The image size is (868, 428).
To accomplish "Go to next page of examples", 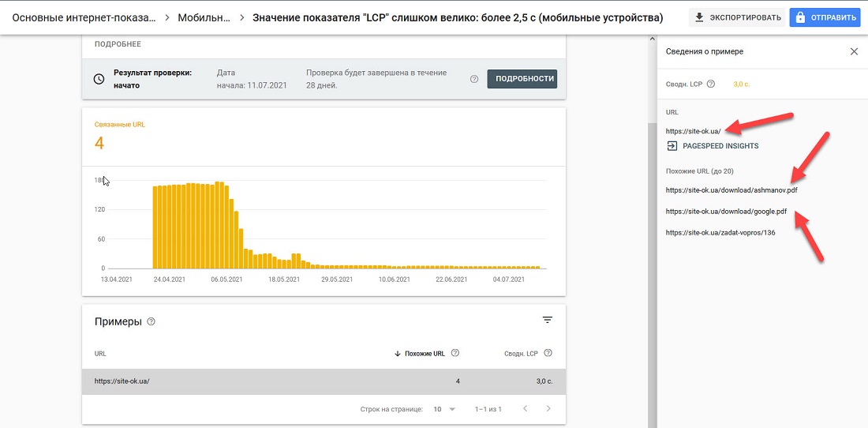I will pos(548,409).
